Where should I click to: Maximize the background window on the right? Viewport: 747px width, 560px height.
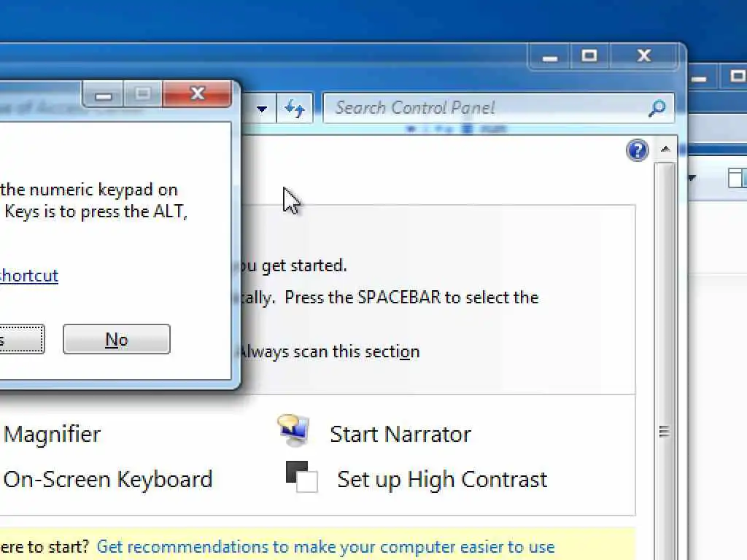pos(737,77)
